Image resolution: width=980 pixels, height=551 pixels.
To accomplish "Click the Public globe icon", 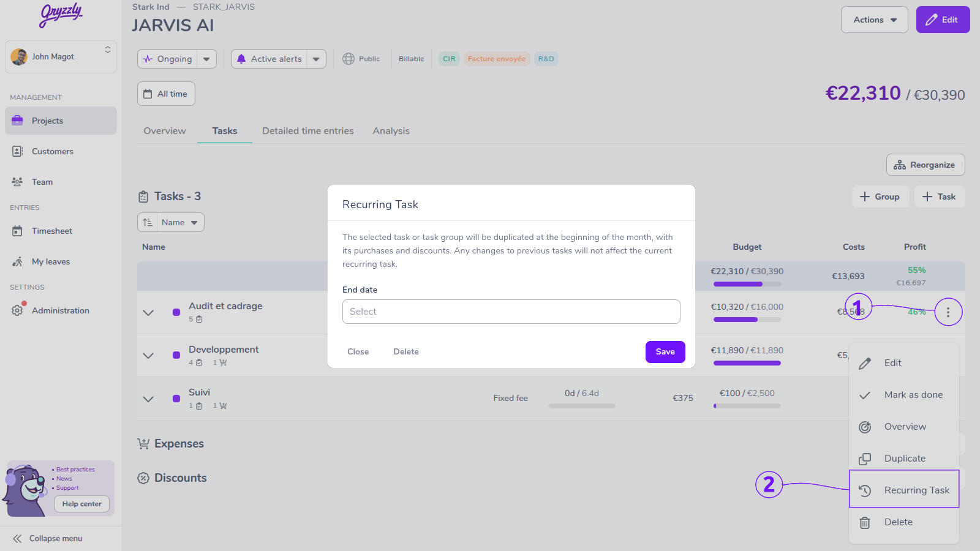I will [349, 59].
